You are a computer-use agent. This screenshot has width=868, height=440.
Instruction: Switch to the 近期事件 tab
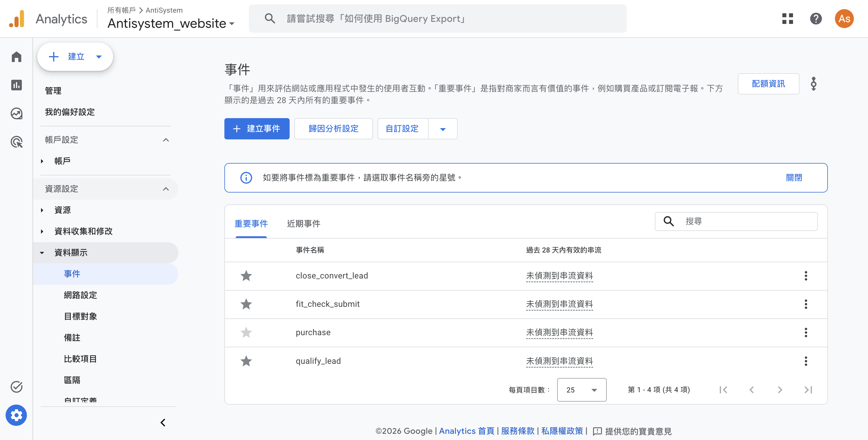[303, 223]
